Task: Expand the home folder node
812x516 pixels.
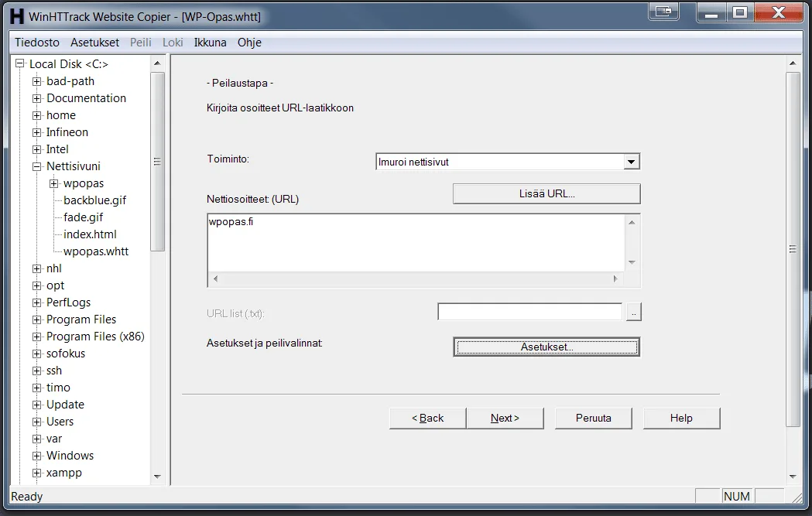Action: click(36, 115)
